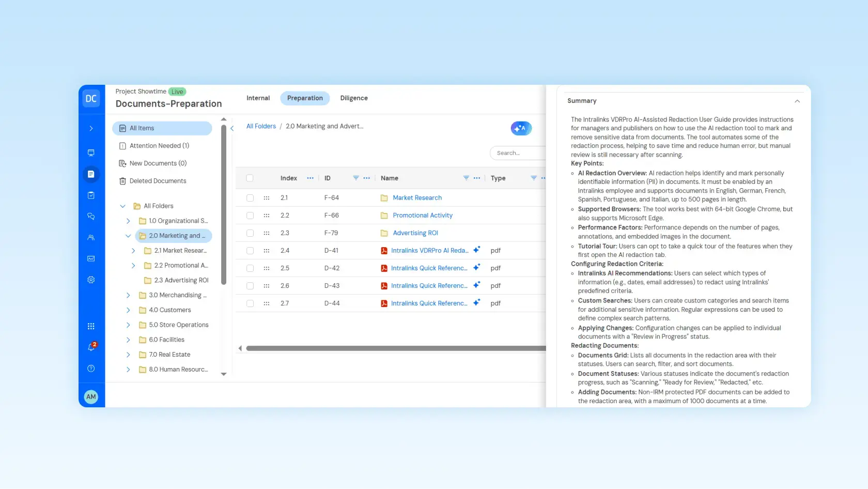Switch to the Internal tab
The height and width of the screenshot is (489, 868).
coord(258,98)
